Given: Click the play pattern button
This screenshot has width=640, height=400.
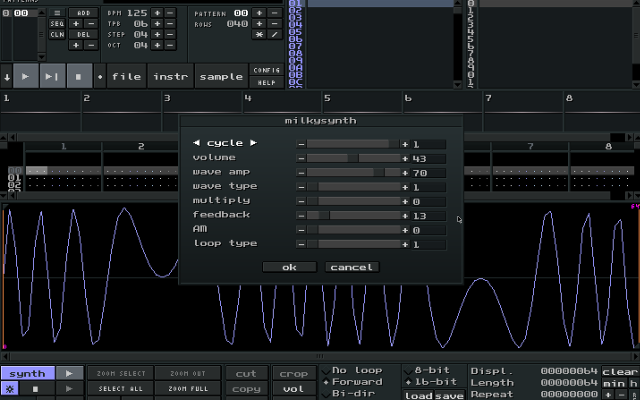Looking at the screenshot, I should 52,76.
